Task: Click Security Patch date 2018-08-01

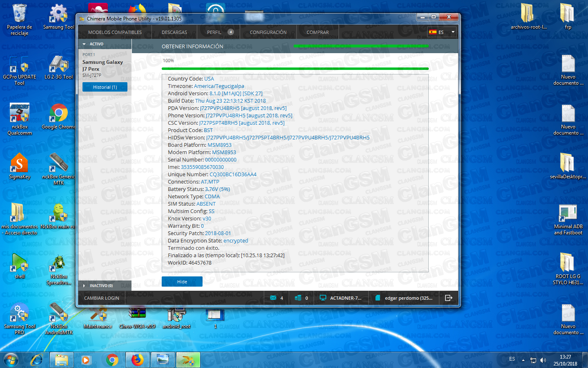Action: click(218, 233)
